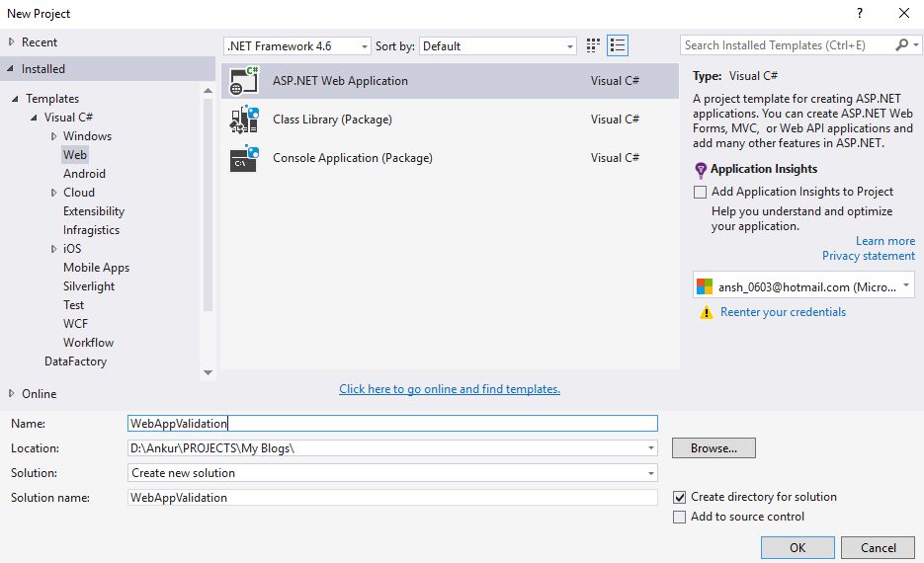Screen dimensions: 924x563
Task: Open the ansh_0603@hotmail.com account dropdown
Action: [x=906, y=285]
